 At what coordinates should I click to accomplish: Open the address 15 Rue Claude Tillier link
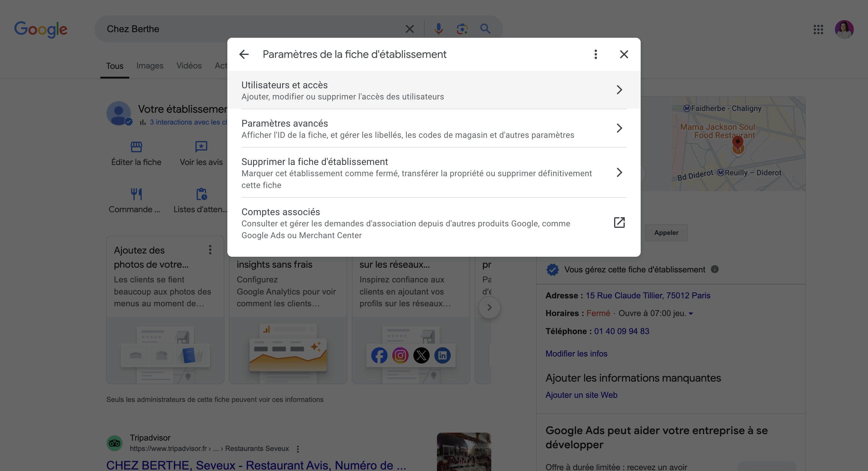(648, 295)
